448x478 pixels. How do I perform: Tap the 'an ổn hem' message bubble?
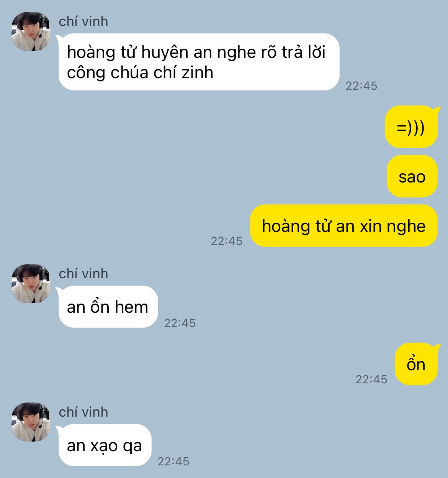(108, 307)
